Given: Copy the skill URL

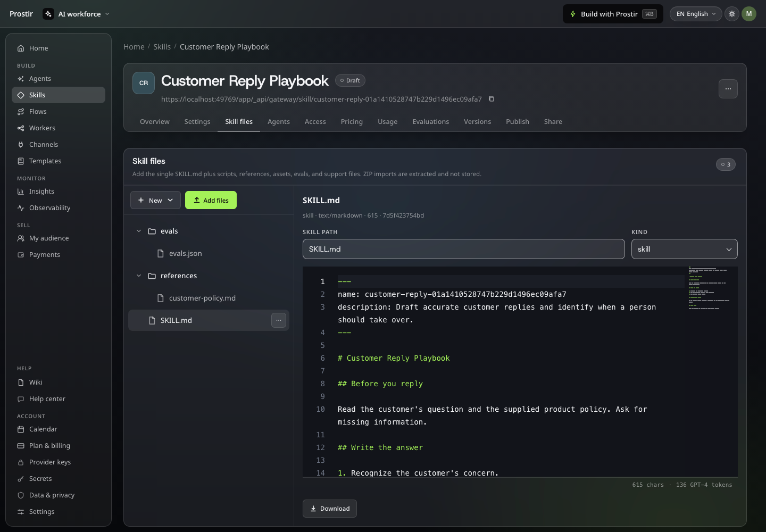Looking at the screenshot, I should coord(492,99).
